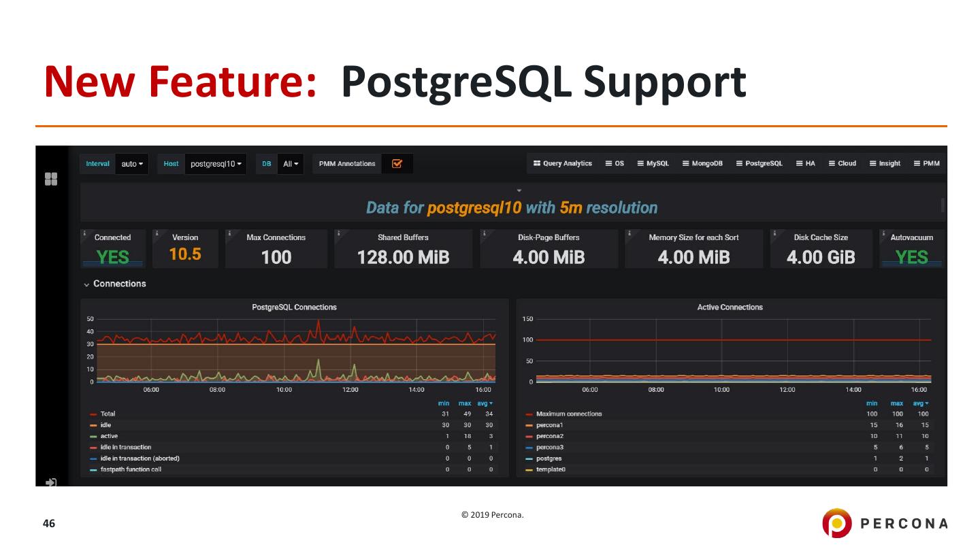Open the PMM menu

coord(927,163)
